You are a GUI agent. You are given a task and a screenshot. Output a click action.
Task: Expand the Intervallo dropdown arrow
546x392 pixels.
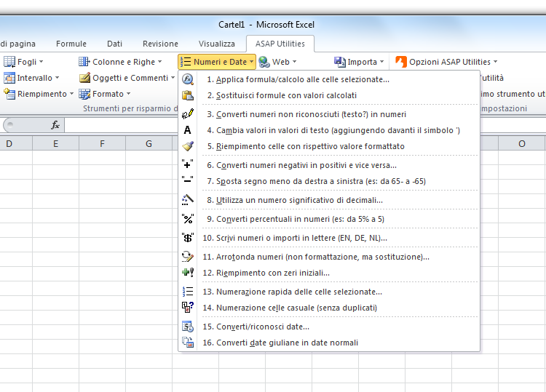[57, 78]
